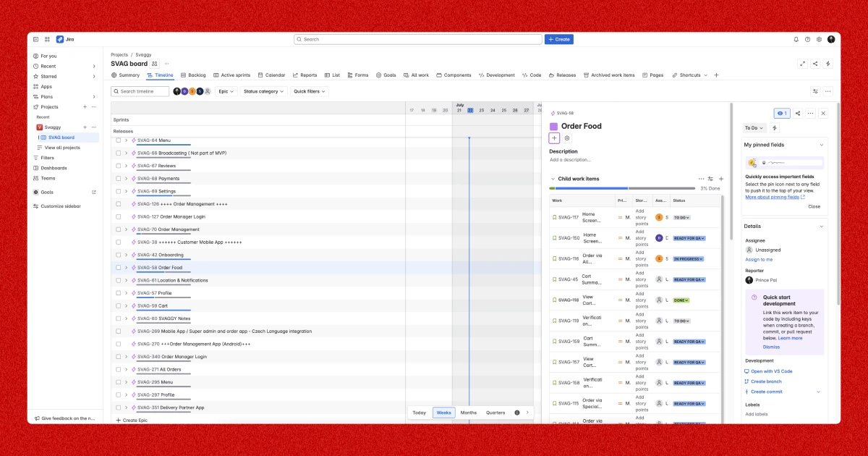This screenshot has height=456, width=868.
Task: Open the Status category filter dropdown
Action: pos(263,91)
